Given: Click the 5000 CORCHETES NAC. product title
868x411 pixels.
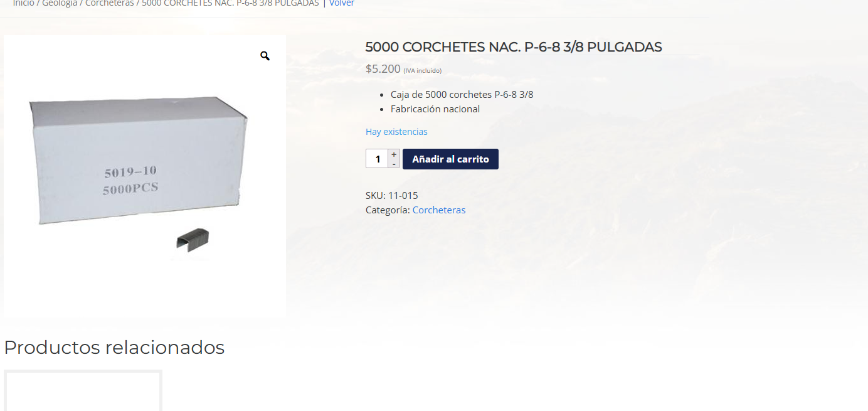Looking at the screenshot, I should tap(514, 47).
